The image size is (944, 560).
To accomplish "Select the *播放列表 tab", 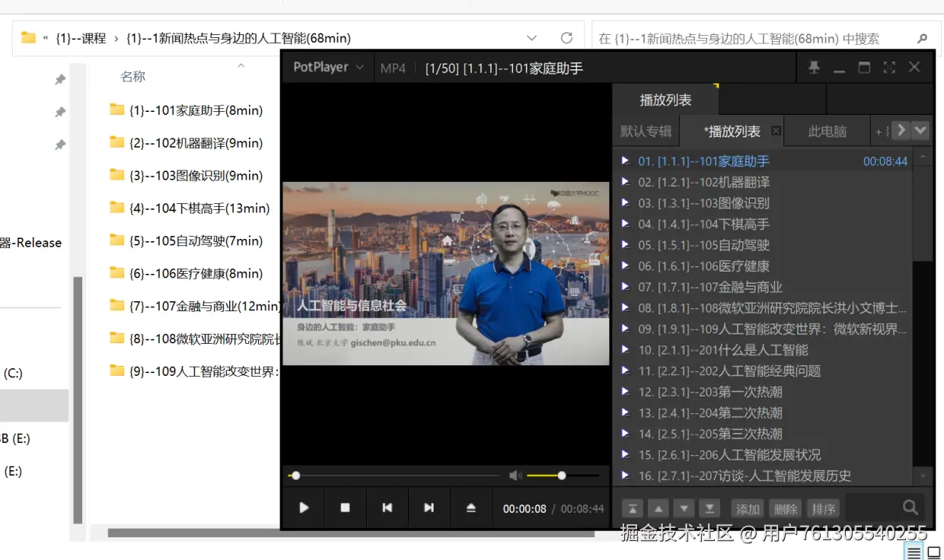I will (732, 131).
